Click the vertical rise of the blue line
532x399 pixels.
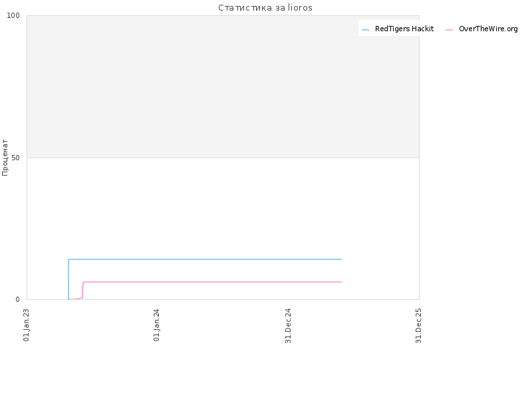(68, 279)
